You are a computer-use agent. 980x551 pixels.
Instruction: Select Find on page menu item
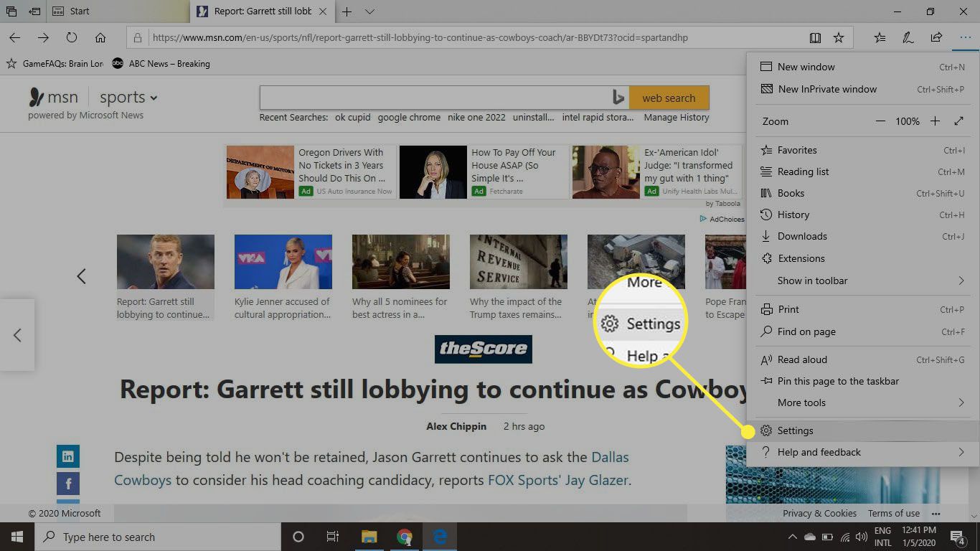coord(863,331)
